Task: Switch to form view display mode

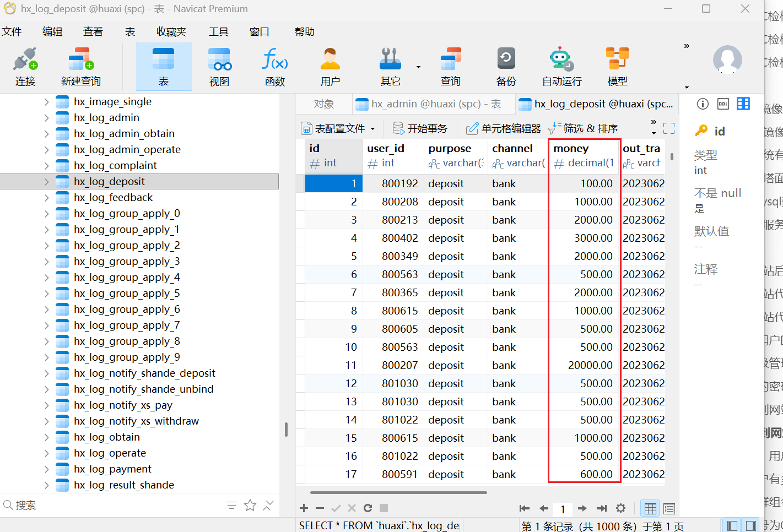Action: (669, 508)
